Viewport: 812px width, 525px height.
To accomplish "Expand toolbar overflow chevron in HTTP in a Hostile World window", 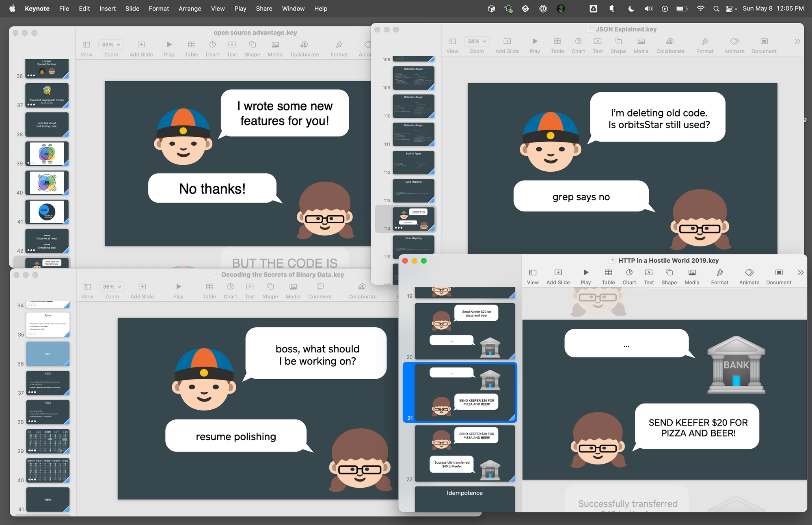I will (800, 272).
